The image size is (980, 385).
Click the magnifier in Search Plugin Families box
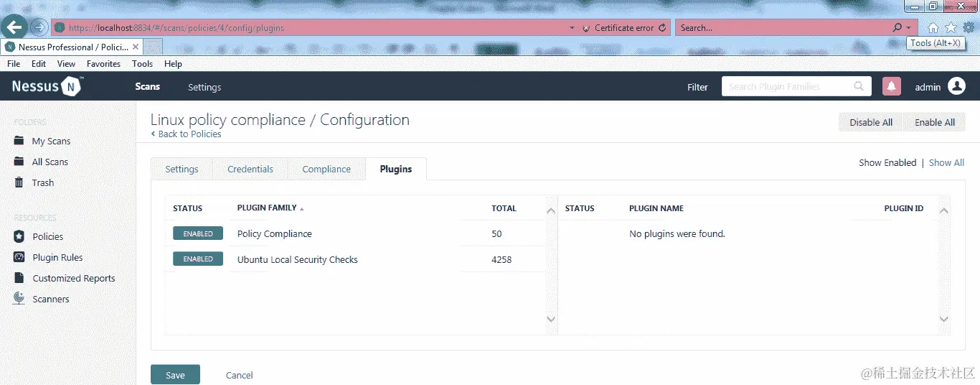point(859,87)
